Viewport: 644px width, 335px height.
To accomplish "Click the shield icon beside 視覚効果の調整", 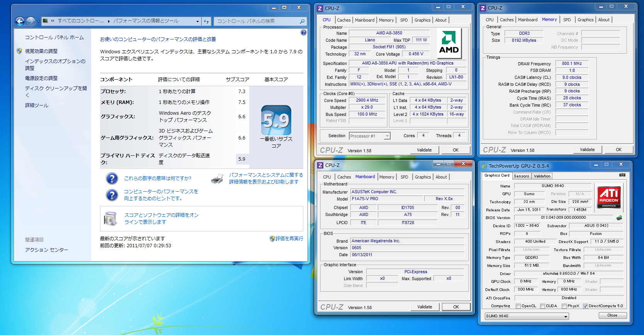I will point(19,51).
